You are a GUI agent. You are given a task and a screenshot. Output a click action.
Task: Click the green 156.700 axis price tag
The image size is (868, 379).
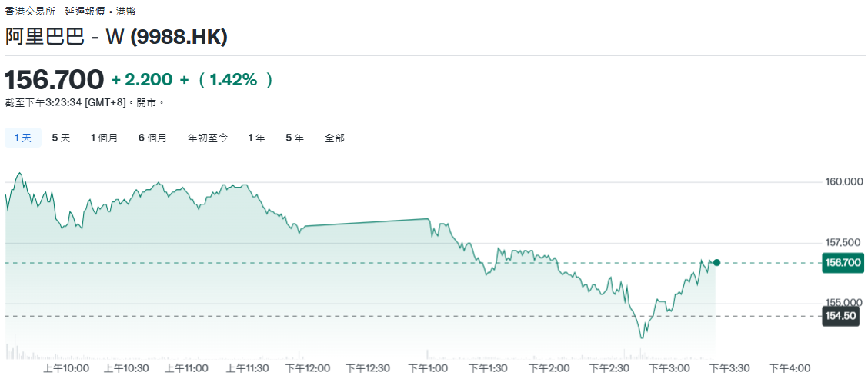pyautogui.click(x=843, y=263)
